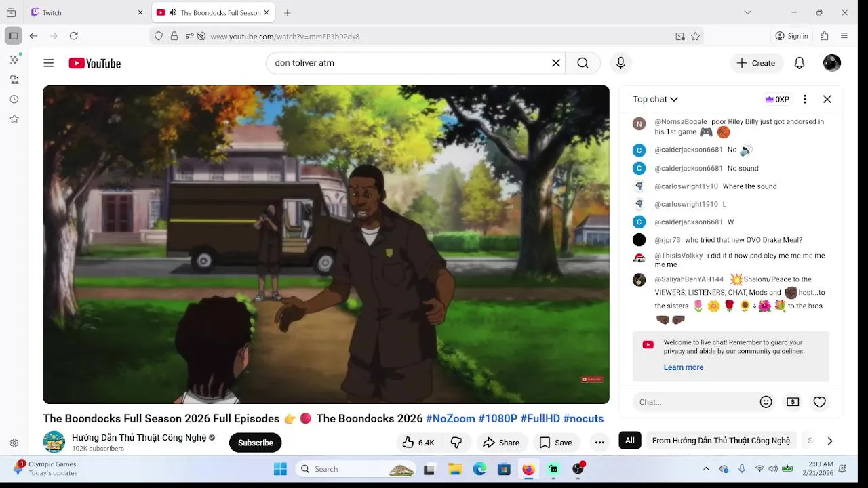Open Olympic Games widget updates
868x488 pixels.
pos(46,468)
